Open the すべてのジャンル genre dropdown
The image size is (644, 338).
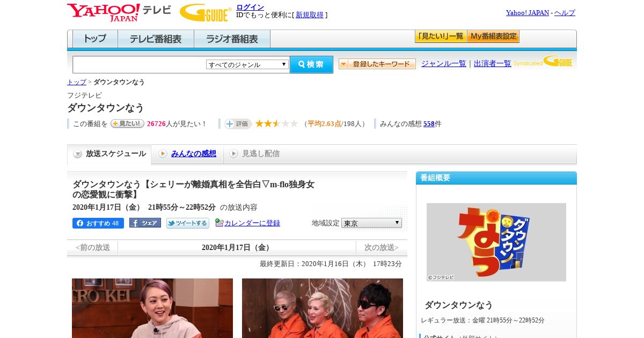[x=247, y=64]
